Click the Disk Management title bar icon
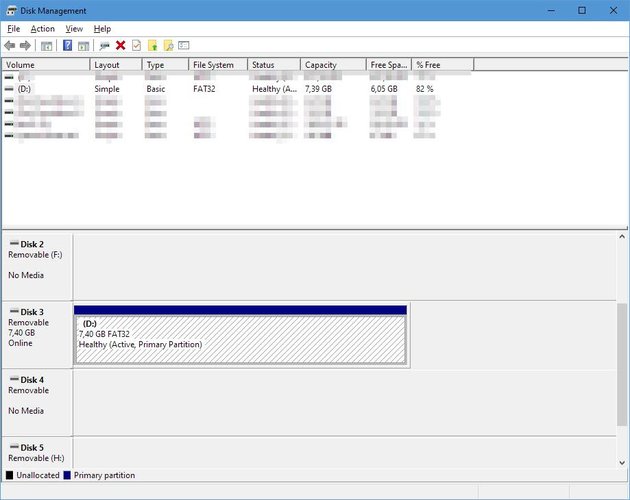 (12, 10)
